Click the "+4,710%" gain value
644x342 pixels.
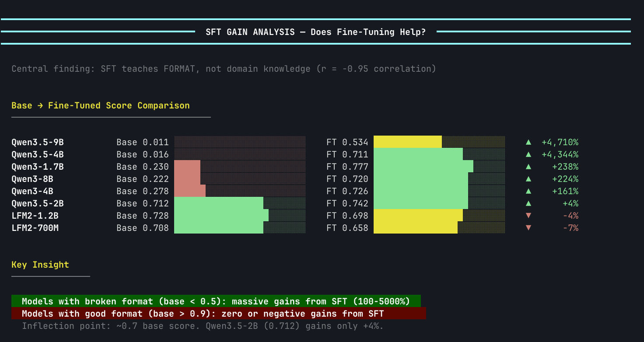click(560, 142)
